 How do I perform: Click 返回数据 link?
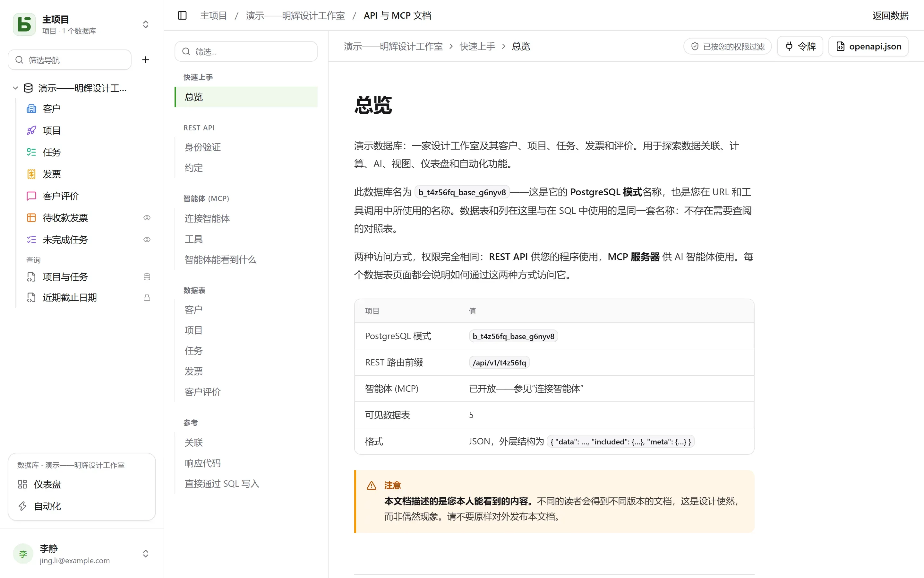click(x=890, y=15)
